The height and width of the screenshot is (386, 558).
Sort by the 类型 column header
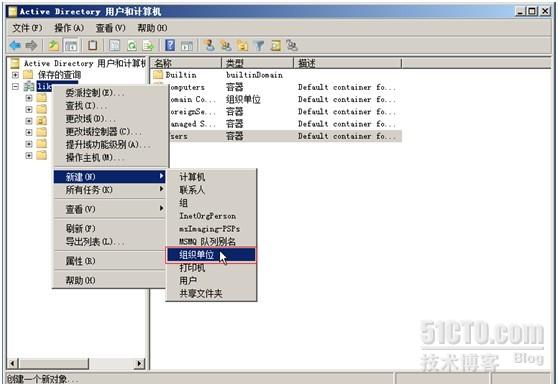pos(257,63)
